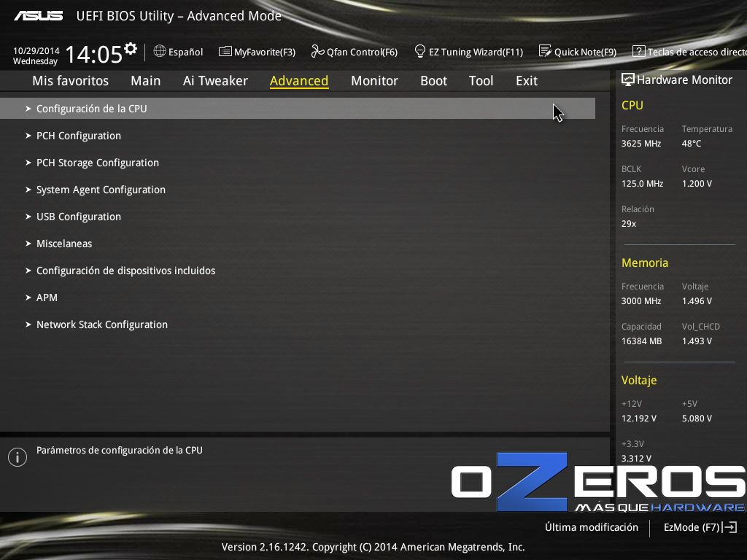The width and height of the screenshot is (747, 560).
Task: Click the settings gear beside the clock
Action: (131, 49)
